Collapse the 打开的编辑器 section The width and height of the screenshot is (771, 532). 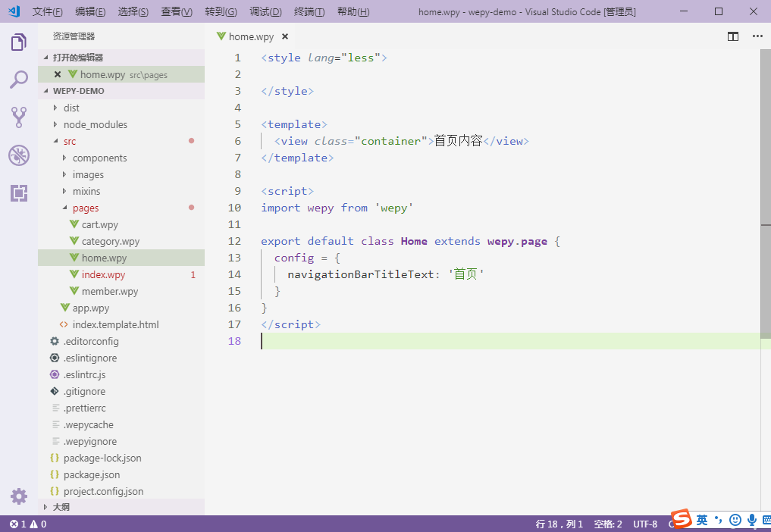tap(121, 58)
